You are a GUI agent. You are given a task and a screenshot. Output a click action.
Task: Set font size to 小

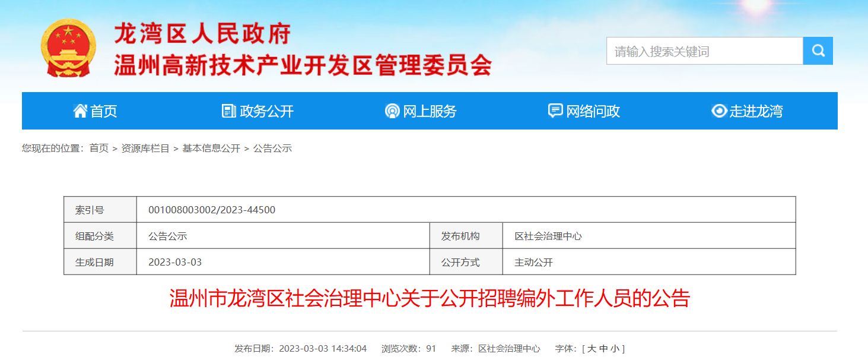click(615, 349)
